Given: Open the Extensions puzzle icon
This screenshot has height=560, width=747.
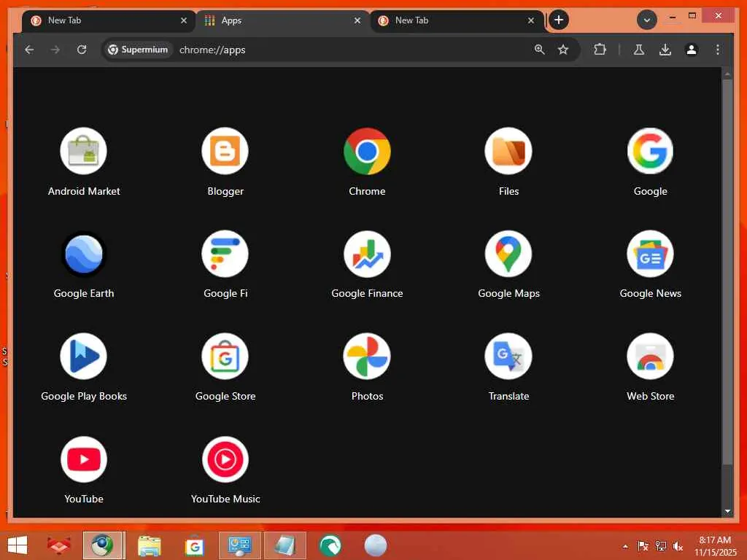Looking at the screenshot, I should [600, 50].
